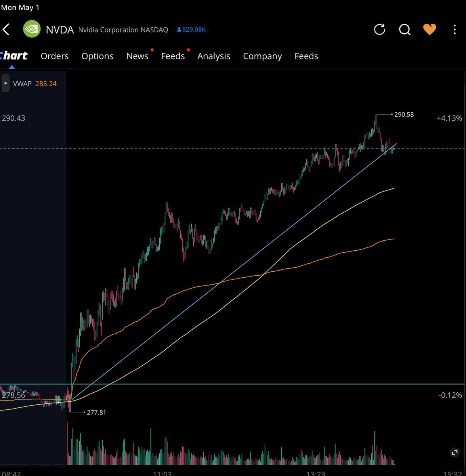Tap the 290.43 price axis label
Viewport: 466px width, 476px height.
click(13, 118)
